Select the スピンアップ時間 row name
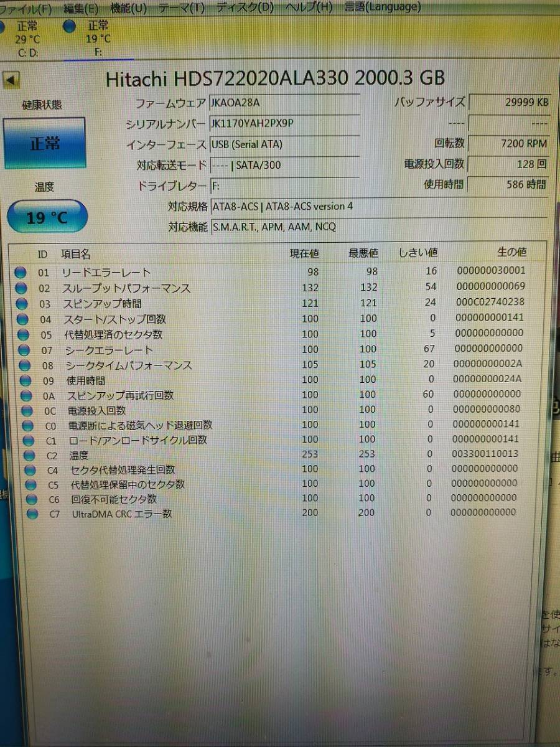560x747 pixels. point(102,304)
